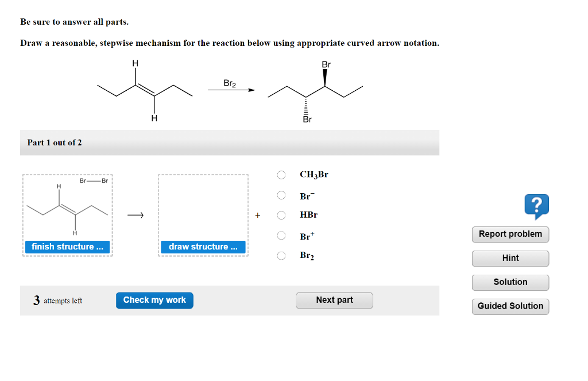
Task: Choose Br⁻ as the byproduct
Action: coord(281,195)
